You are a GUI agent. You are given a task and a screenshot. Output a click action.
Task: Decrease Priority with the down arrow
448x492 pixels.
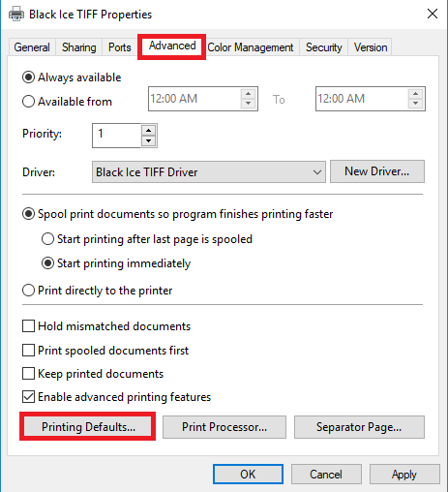coord(148,140)
